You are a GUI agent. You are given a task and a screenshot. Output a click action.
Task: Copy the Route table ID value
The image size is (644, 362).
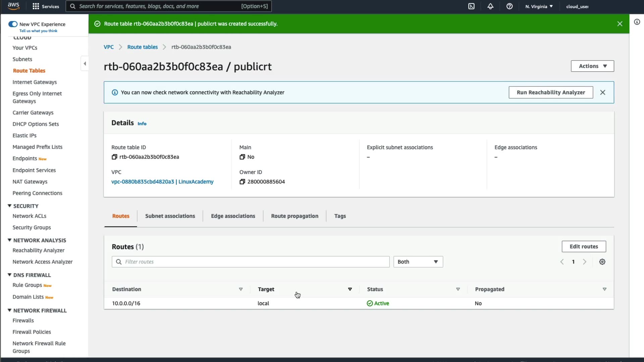[114, 157]
